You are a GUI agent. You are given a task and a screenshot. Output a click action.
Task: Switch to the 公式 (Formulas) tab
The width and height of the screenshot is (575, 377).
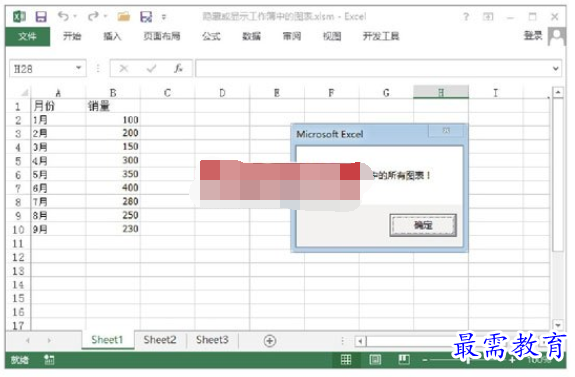tap(211, 36)
